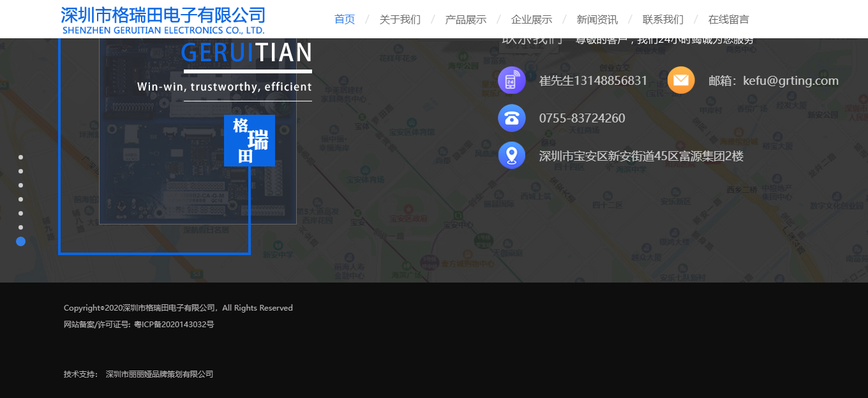Select landline number 0755-83724260

point(582,119)
